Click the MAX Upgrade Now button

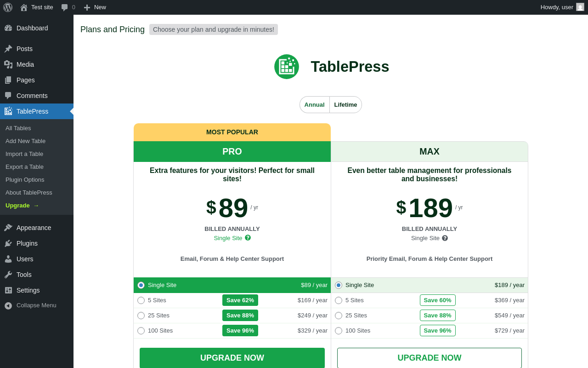click(x=429, y=358)
